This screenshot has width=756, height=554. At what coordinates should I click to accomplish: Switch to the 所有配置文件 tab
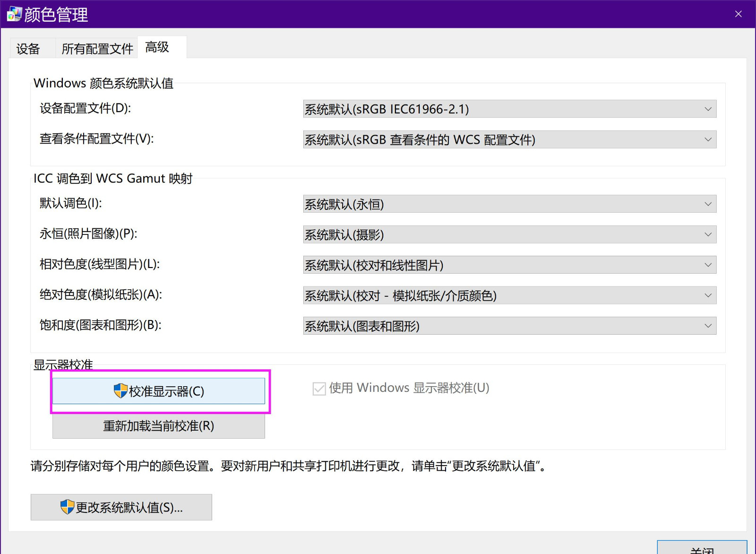97,49
